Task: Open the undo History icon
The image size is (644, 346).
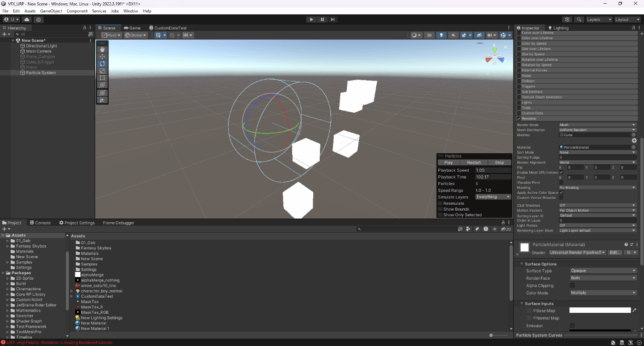Action: (567, 20)
